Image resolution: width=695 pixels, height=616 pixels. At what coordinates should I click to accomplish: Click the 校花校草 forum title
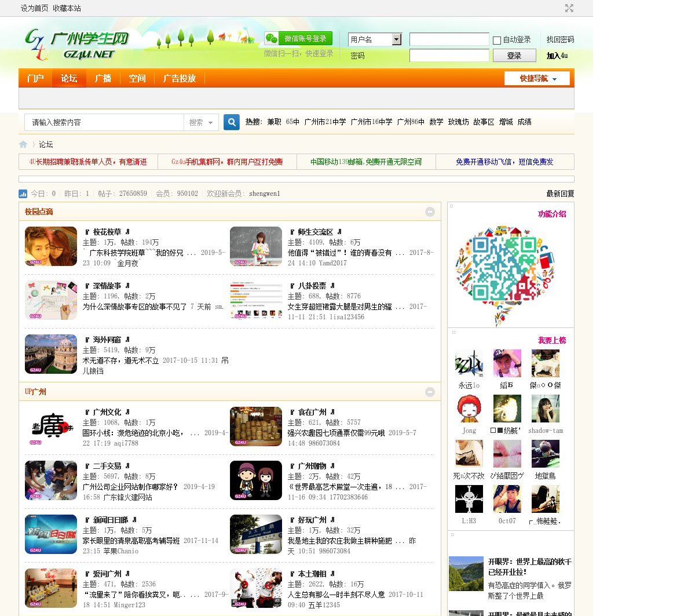(x=107, y=232)
